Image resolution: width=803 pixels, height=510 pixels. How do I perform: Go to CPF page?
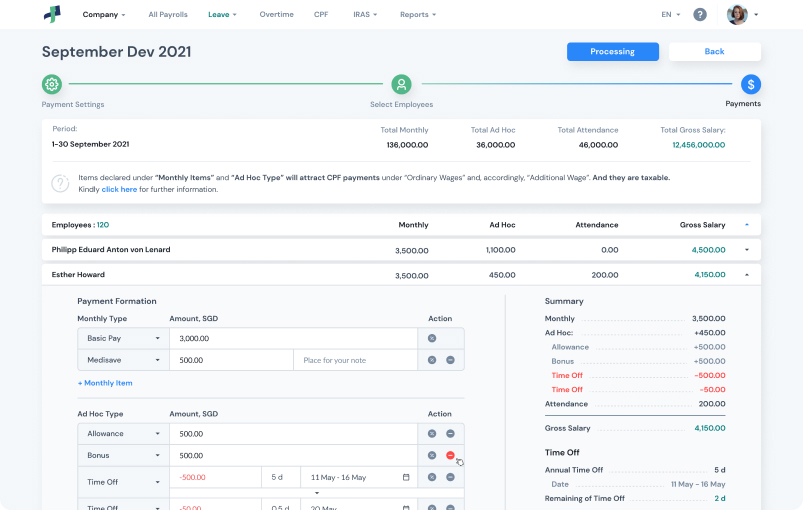[x=321, y=14]
